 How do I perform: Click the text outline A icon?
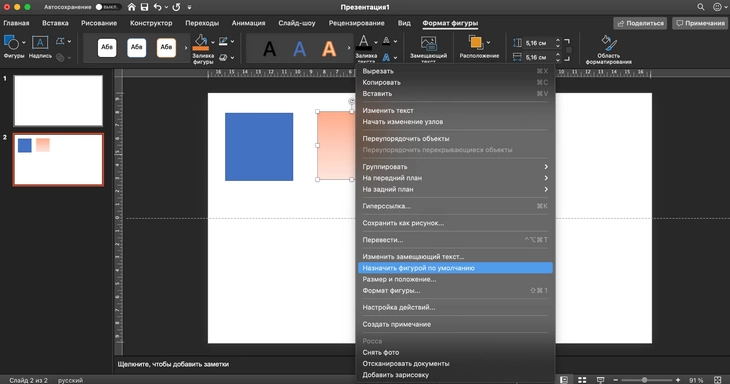[386, 41]
